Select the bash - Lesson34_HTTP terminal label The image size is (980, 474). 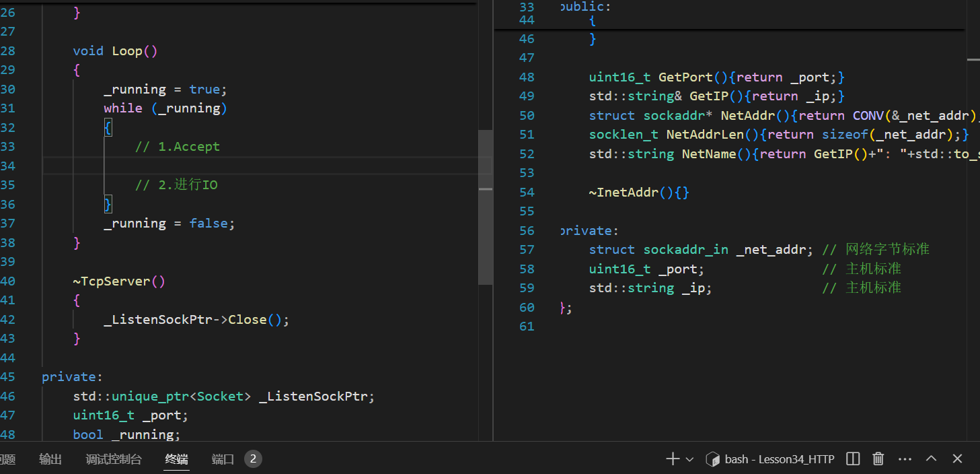point(779,459)
